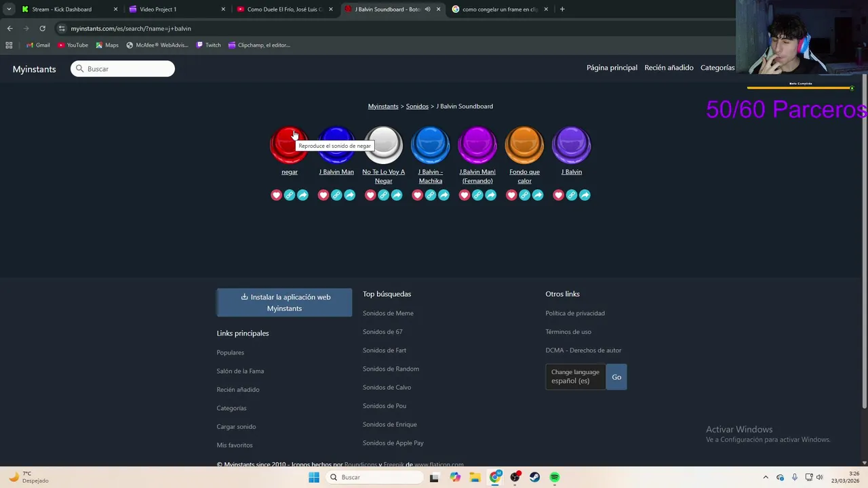Play the orange 'Fondo que calor' button
Screen dimensions: 868x488
click(x=524, y=145)
